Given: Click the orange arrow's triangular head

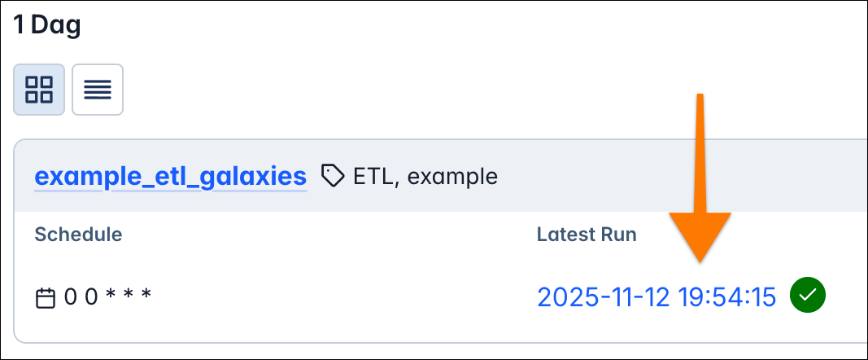Looking at the screenshot, I should (x=700, y=236).
